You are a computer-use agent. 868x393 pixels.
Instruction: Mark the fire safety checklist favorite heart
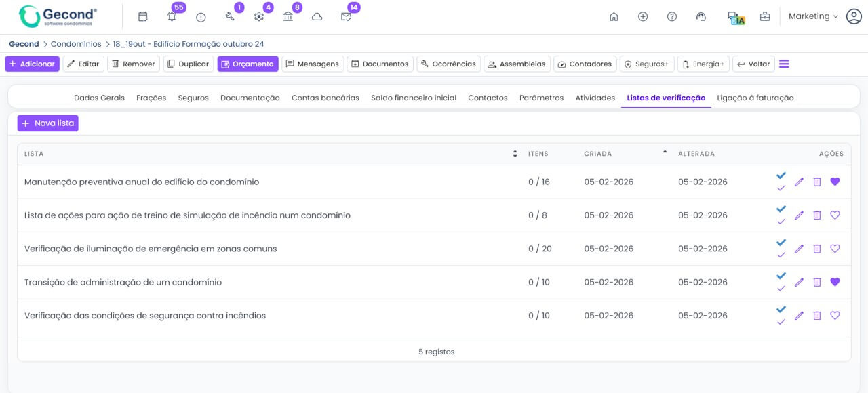click(x=835, y=315)
